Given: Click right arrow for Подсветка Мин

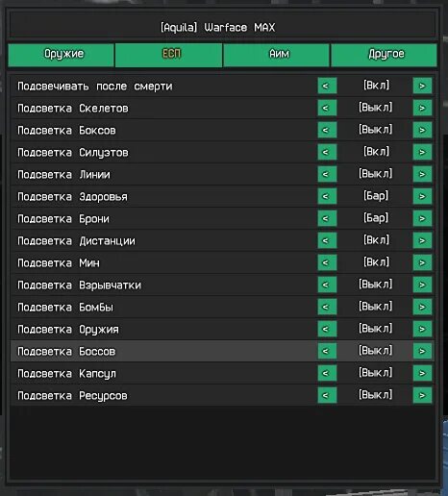Looking at the screenshot, I should click(x=422, y=262).
